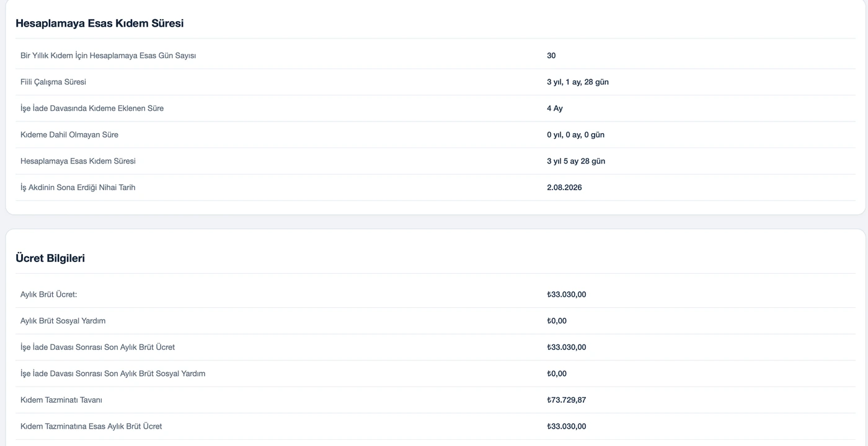Image resolution: width=868 pixels, height=446 pixels.
Task: Select the value '3 yıl 5 ay 28 gün'
Action: pos(576,161)
